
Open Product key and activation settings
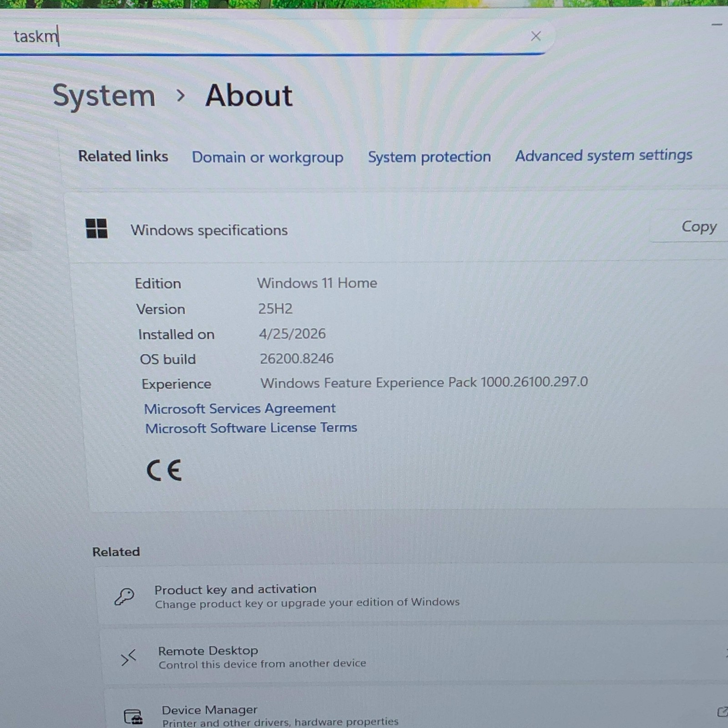tap(412, 595)
